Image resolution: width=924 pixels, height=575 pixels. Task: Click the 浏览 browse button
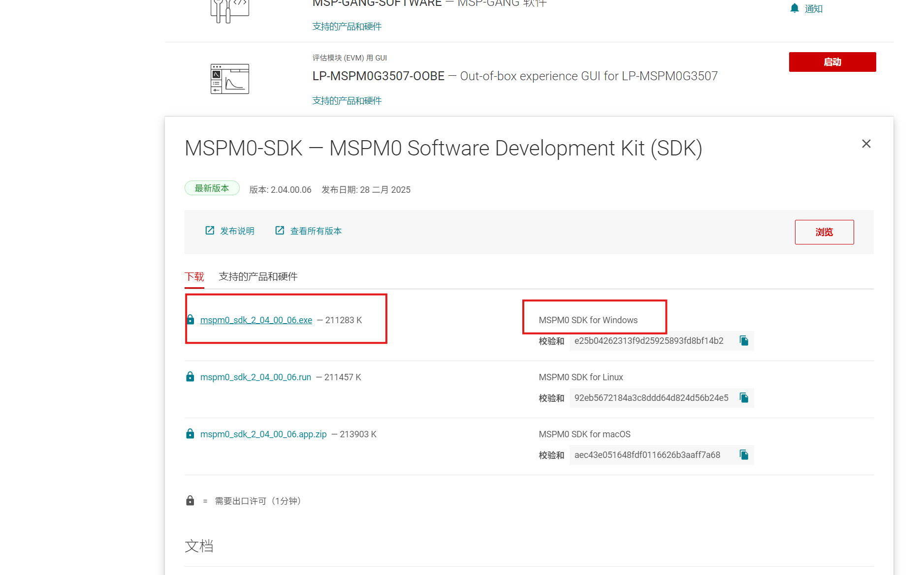(x=825, y=232)
